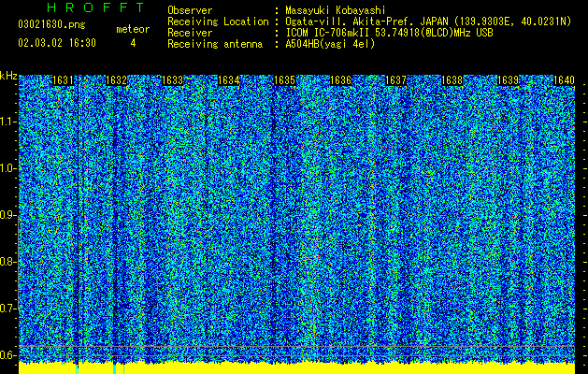Click the date stamp 02.03.02 16:30
Viewport: 588px width, 374px height.
pos(57,43)
